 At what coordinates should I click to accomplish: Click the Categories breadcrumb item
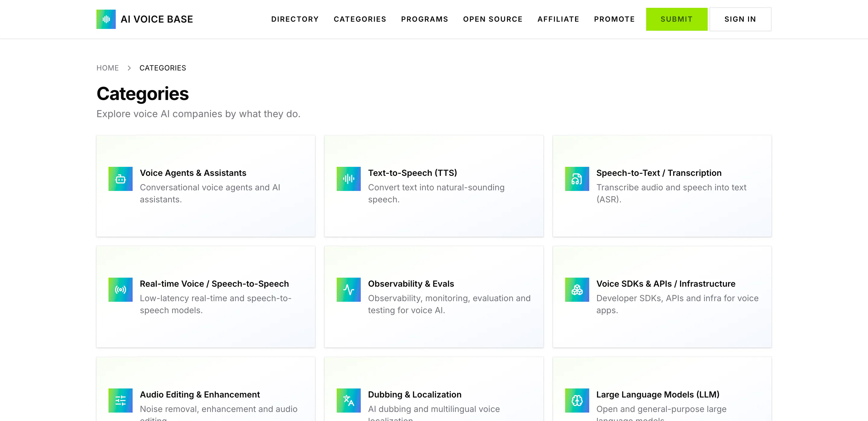click(163, 68)
